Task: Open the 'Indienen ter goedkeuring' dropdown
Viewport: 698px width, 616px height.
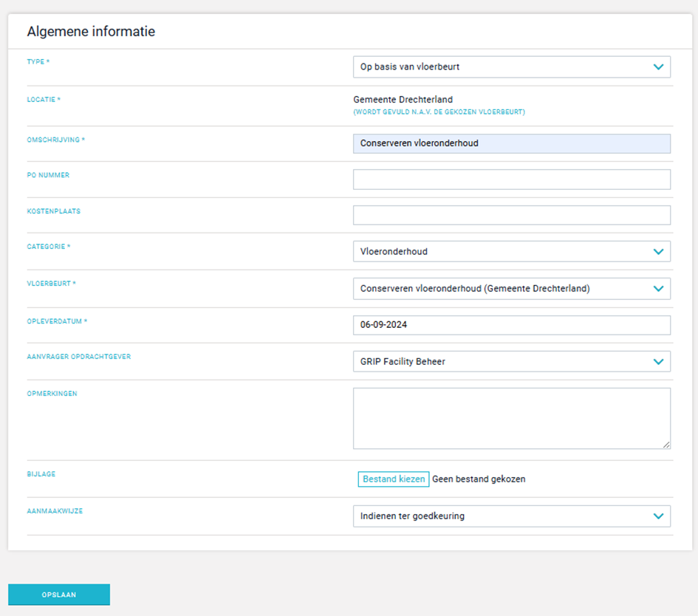Action: coord(511,516)
